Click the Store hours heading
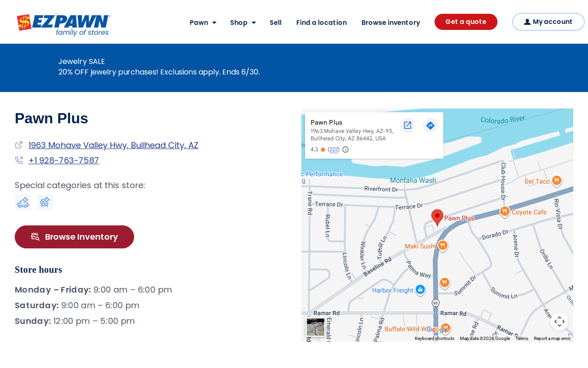Screen dimensions: 588x368 (39, 270)
